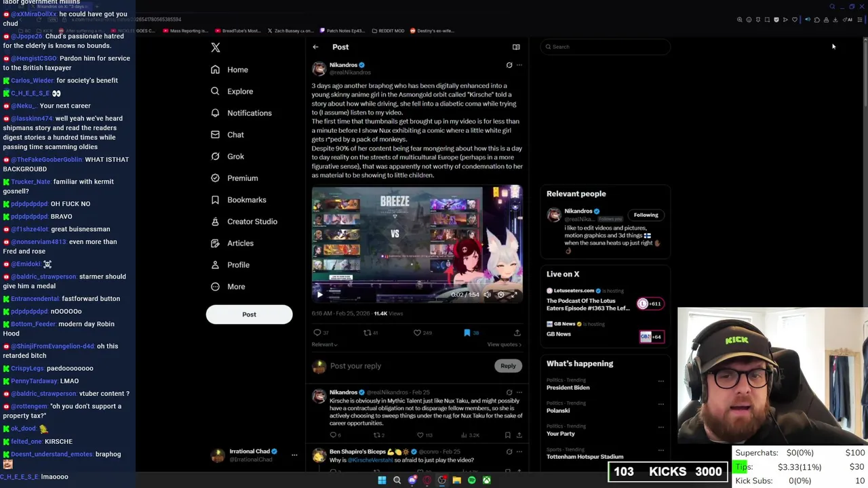
Task: Open Nikandros profile under Relevant people
Action: point(578,211)
